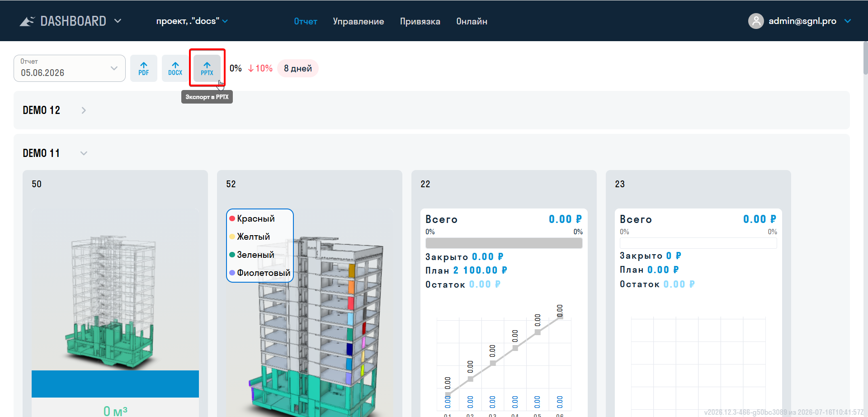Click the user avatar icon
The image size is (868, 417).
click(756, 21)
